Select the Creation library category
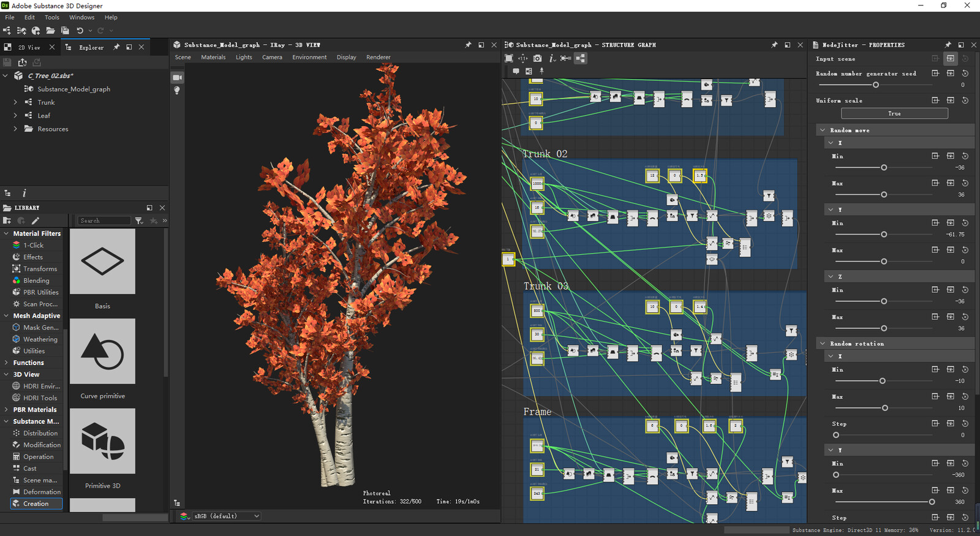This screenshot has width=980, height=536. click(36, 504)
